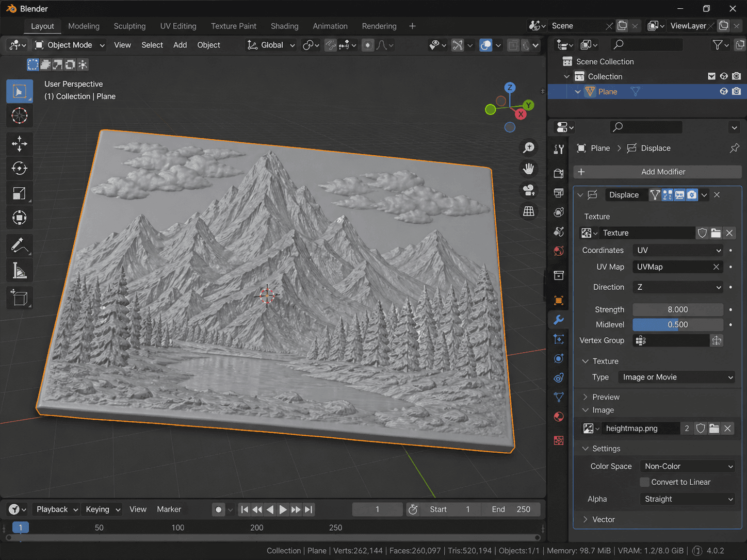Open the Modifier Properties wrench tab

558,320
